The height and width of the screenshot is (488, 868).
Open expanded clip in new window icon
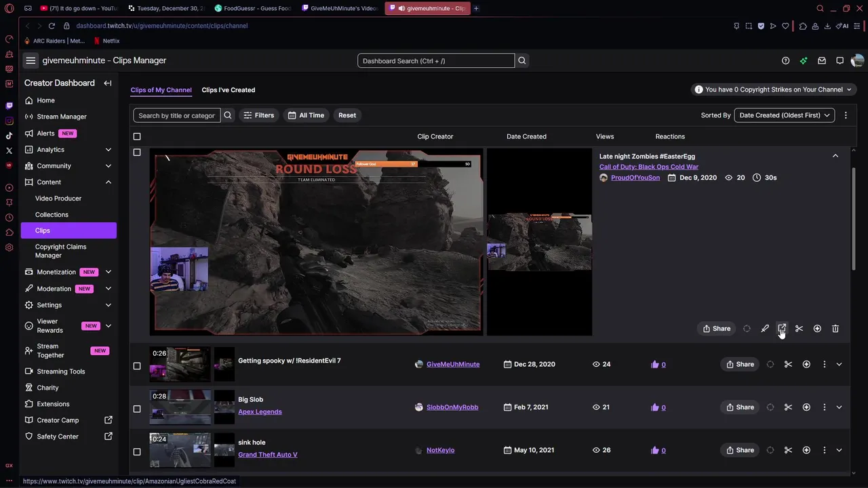point(782,329)
